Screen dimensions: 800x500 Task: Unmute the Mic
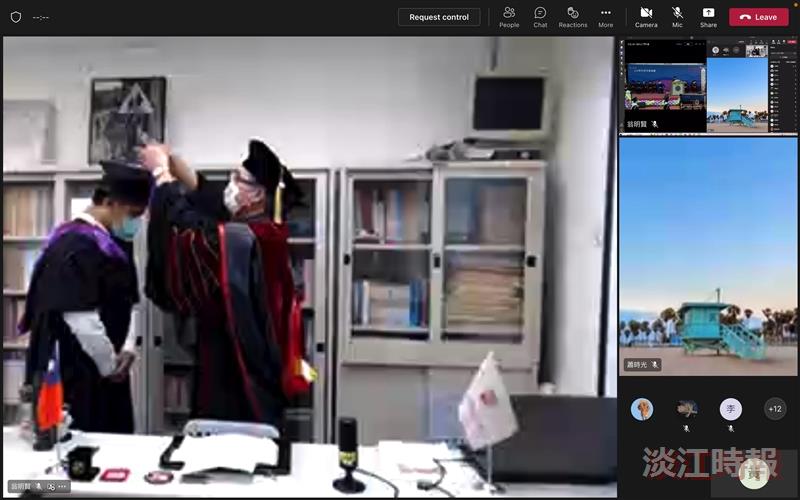pos(677,17)
